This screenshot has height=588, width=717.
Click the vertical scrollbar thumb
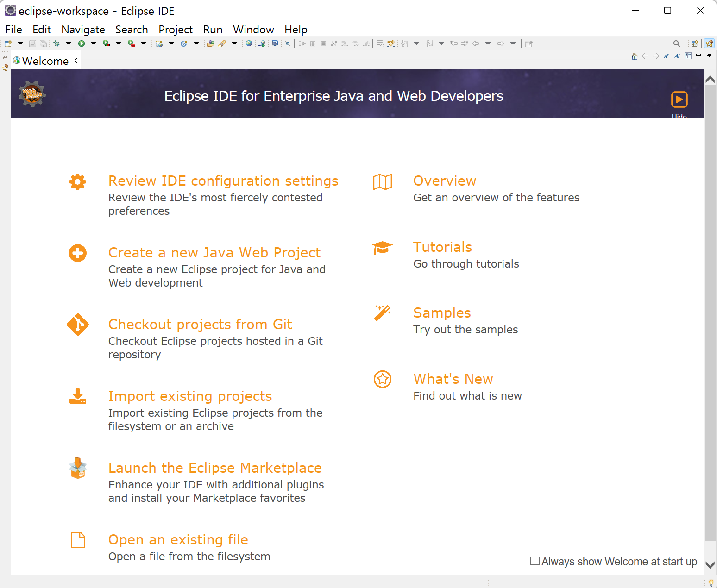click(710, 313)
